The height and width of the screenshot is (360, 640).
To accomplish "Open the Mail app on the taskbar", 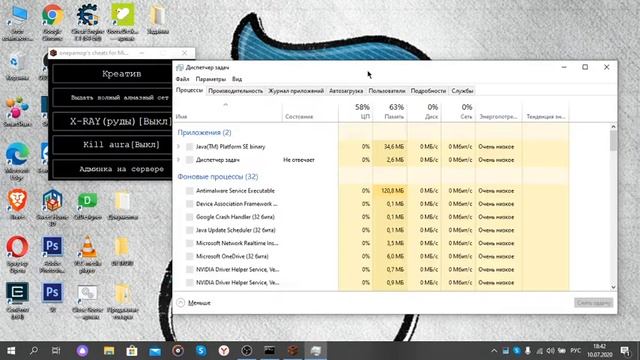I will pos(155,351).
